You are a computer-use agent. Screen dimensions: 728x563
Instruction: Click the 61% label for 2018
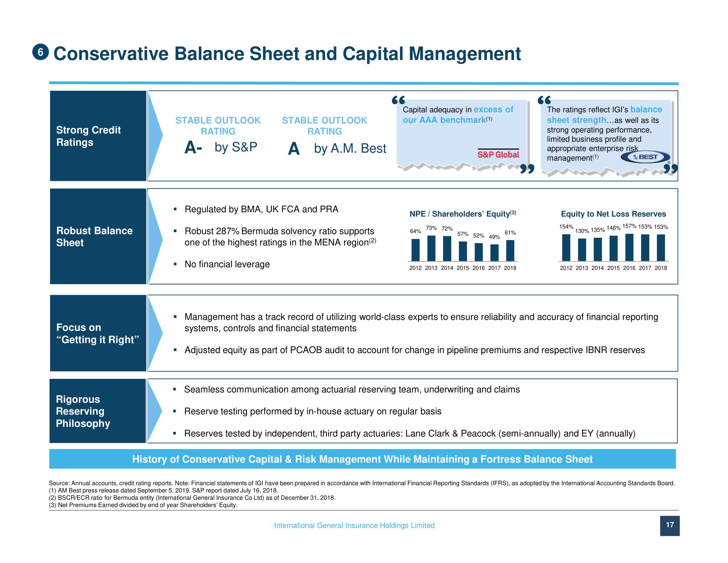point(510,233)
